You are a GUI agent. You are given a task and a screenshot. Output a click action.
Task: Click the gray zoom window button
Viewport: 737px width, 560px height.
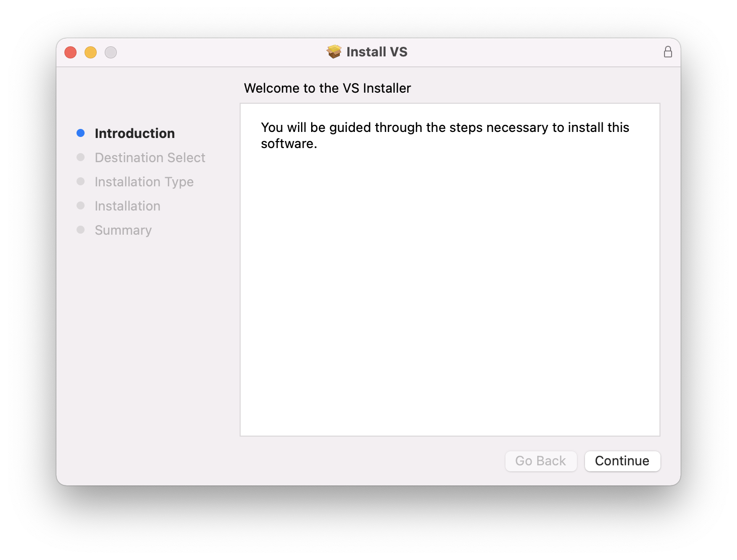pyautogui.click(x=111, y=52)
